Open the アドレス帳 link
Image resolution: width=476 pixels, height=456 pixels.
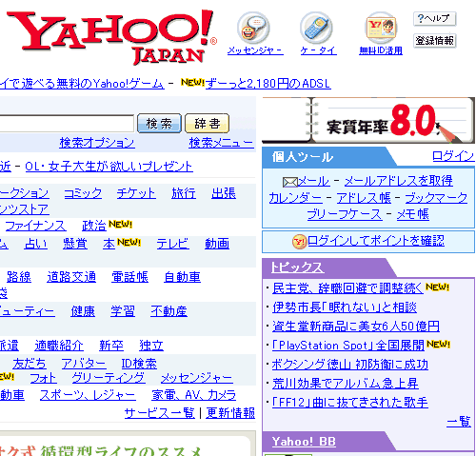click(364, 198)
